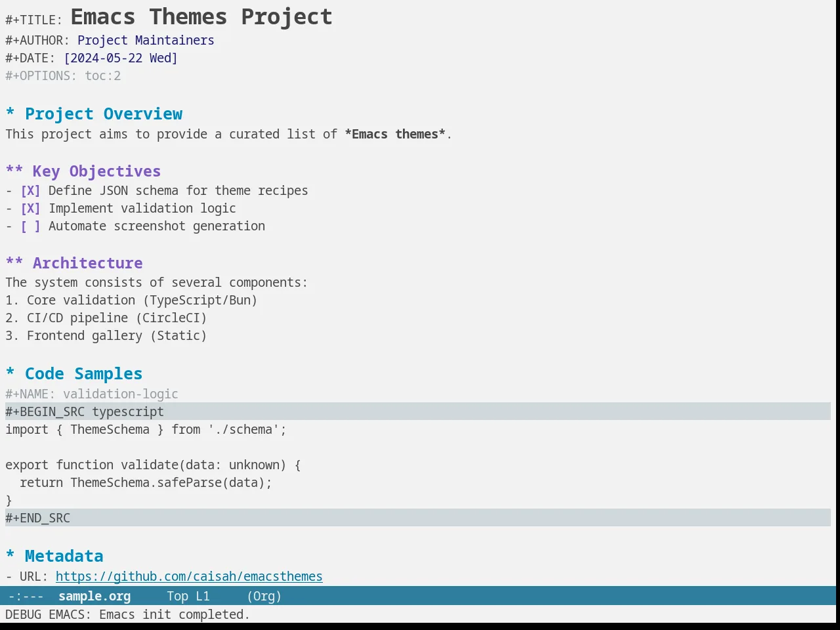Click the #+TITLE: keyword

click(x=33, y=20)
